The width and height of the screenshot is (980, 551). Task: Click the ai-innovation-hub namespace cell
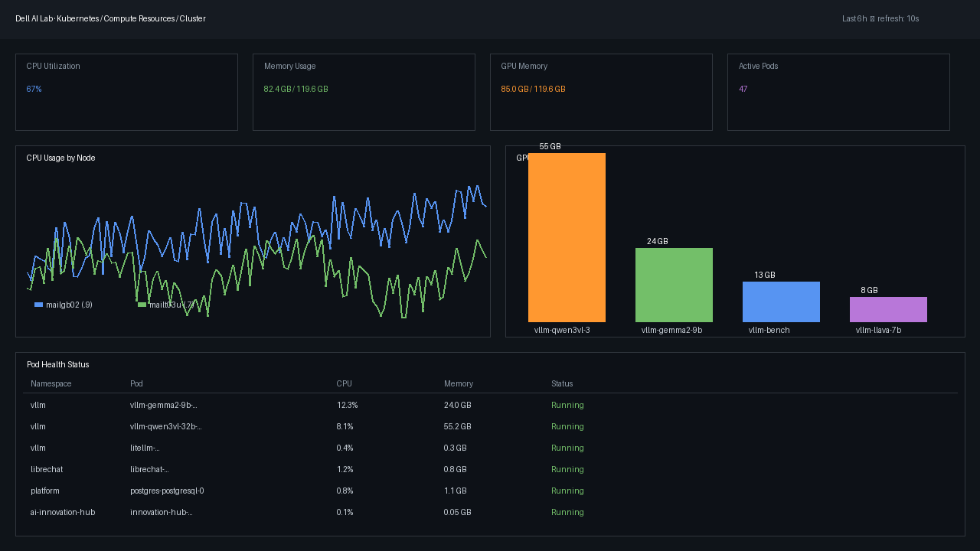click(x=63, y=512)
